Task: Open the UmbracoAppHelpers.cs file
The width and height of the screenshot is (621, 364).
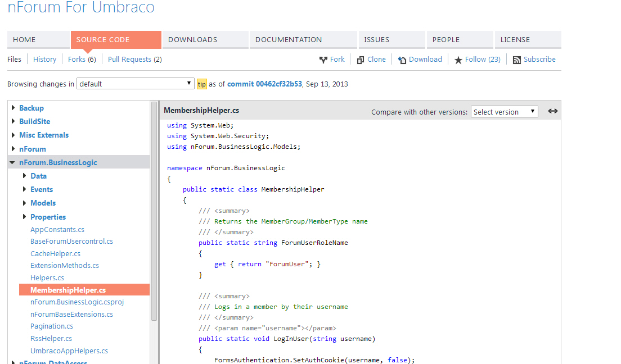Action: [x=69, y=351]
